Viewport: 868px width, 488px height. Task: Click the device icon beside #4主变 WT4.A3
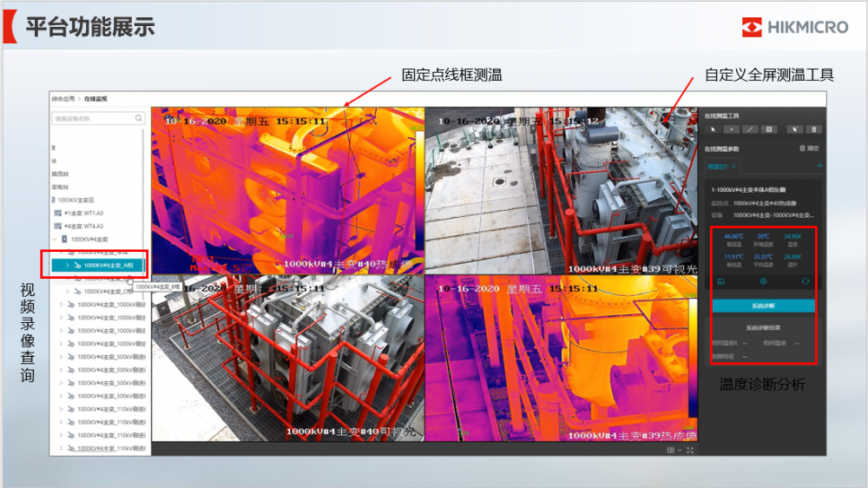coord(57,226)
